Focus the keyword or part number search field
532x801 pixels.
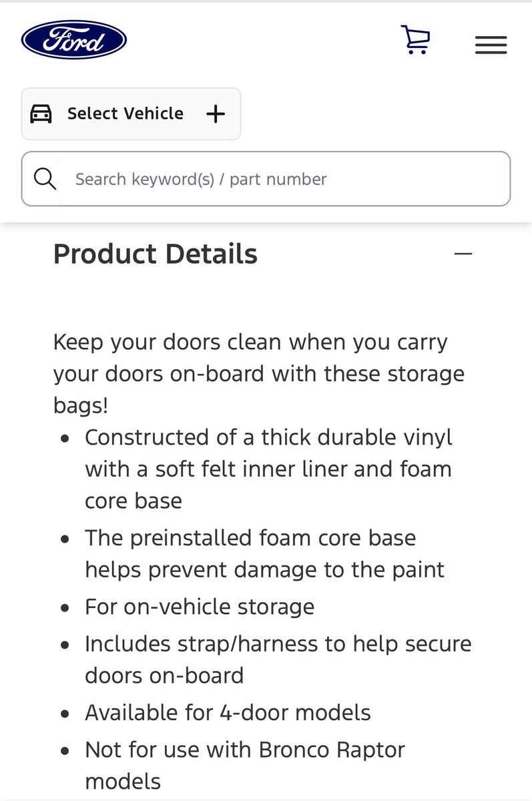pos(280,179)
